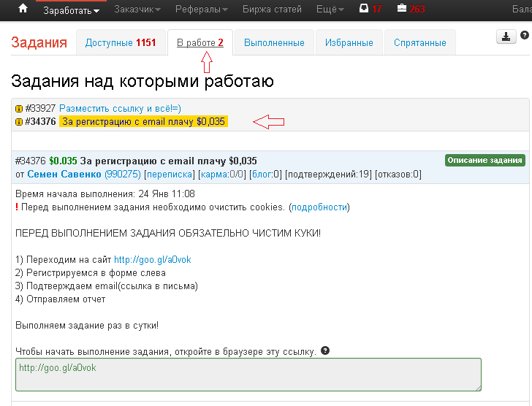Switch to the Выполненные tab
The image size is (532, 406).
pos(274,42)
